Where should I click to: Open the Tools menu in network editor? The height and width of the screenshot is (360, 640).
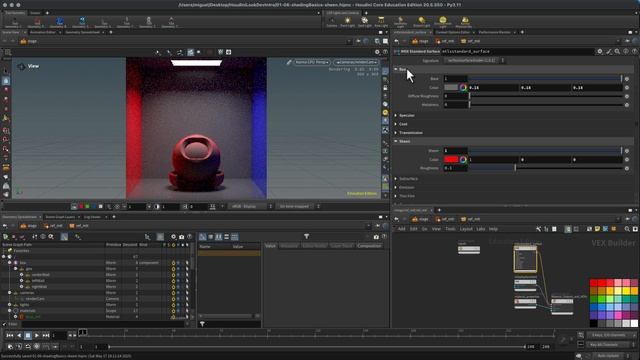coord(450,229)
